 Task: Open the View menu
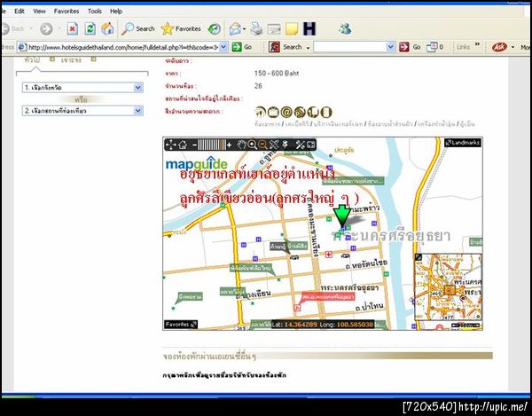[x=39, y=12]
